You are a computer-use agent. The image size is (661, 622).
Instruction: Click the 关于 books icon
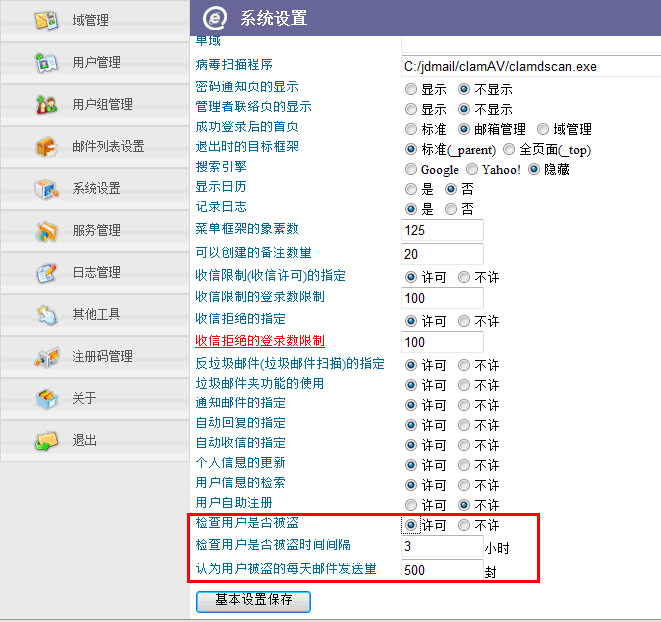46,399
